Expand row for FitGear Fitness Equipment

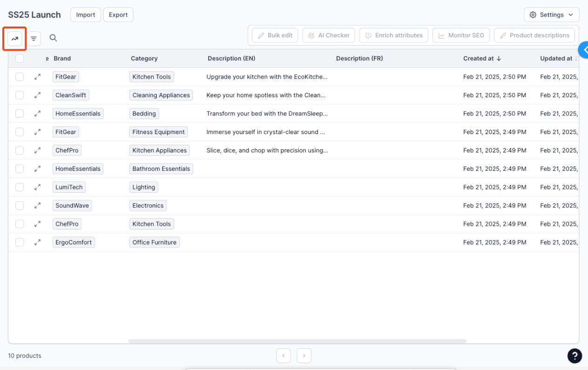(37, 132)
